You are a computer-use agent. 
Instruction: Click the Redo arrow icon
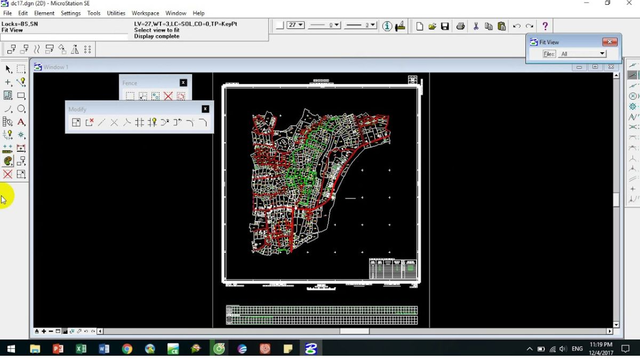pyautogui.click(x=529, y=27)
